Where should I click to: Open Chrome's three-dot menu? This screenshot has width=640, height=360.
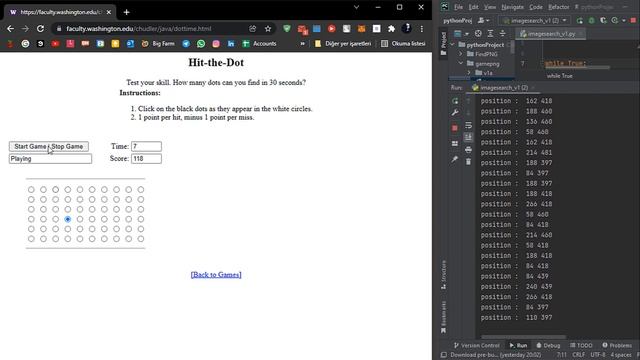422,29
